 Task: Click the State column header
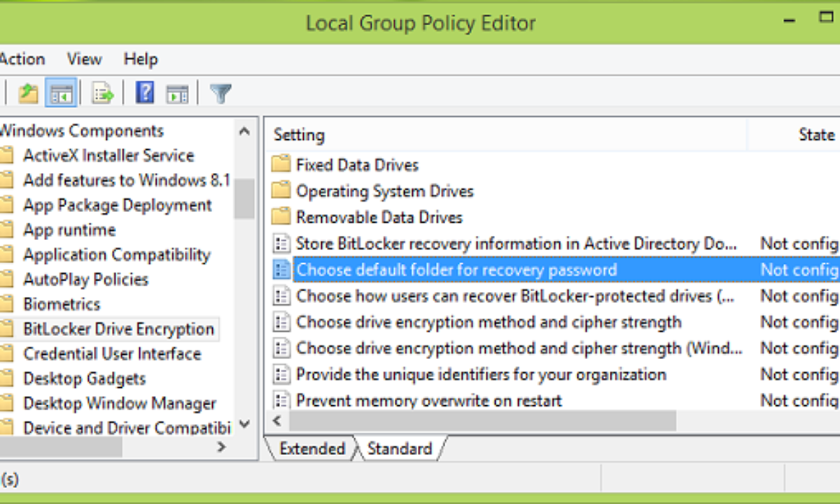click(x=816, y=135)
